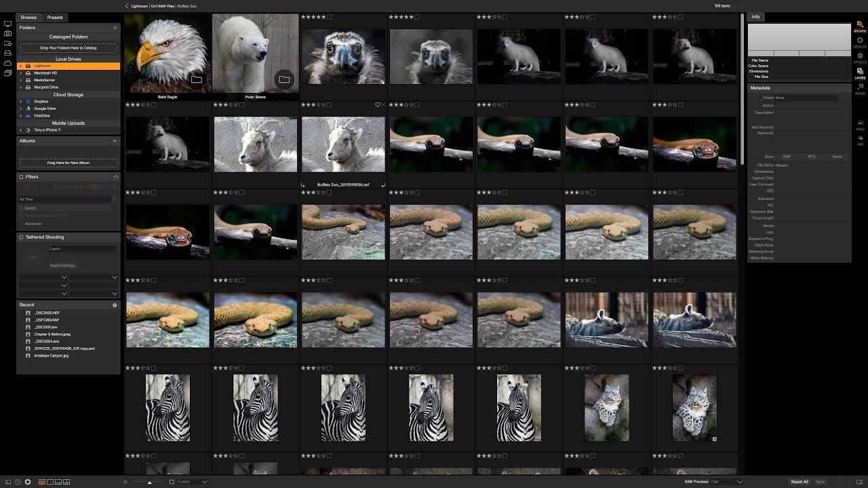The width and height of the screenshot is (868, 488).
Task: Open the Polar Bears folder icon
Action: tap(284, 80)
